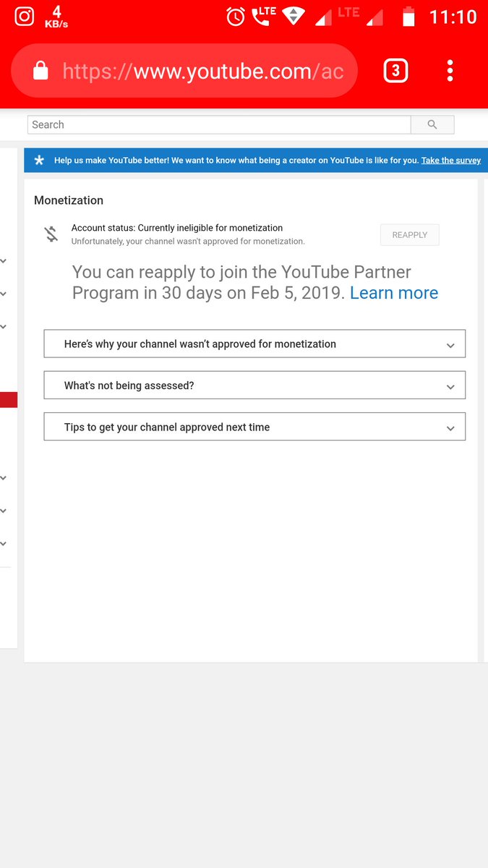This screenshot has width=488, height=868.
Task: Tap the LTE call status icon
Action: 264,16
